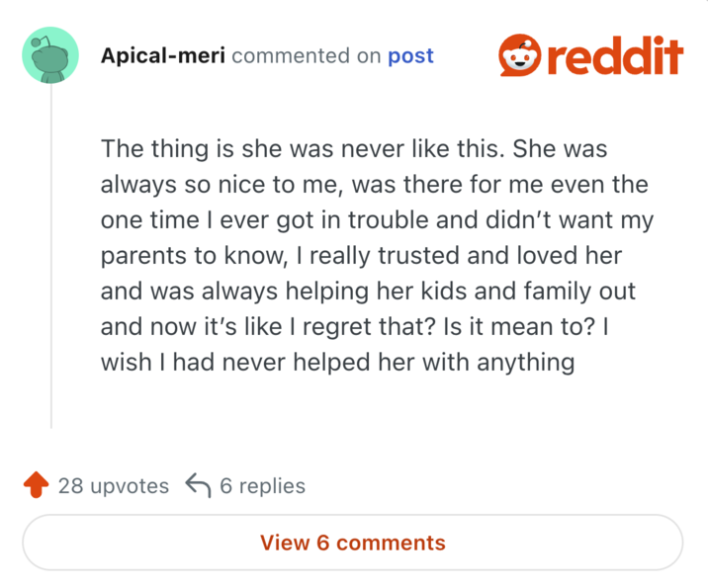The height and width of the screenshot is (588, 708).
Task: Click the Apical-meri Snoo avatar
Action: (50, 57)
